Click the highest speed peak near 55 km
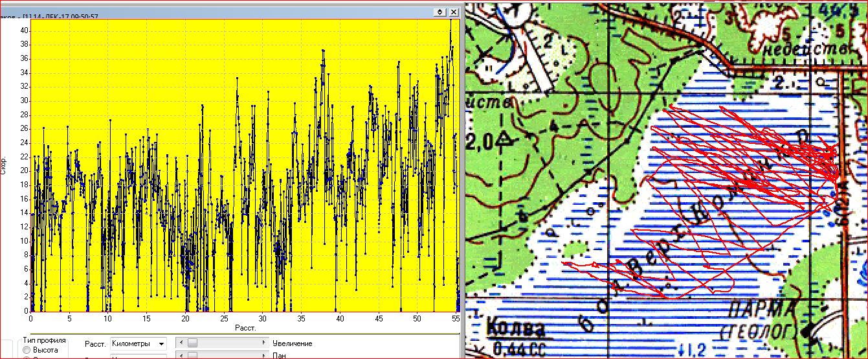The width and height of the screenshot is (868, 359). [x=451, y=21]
